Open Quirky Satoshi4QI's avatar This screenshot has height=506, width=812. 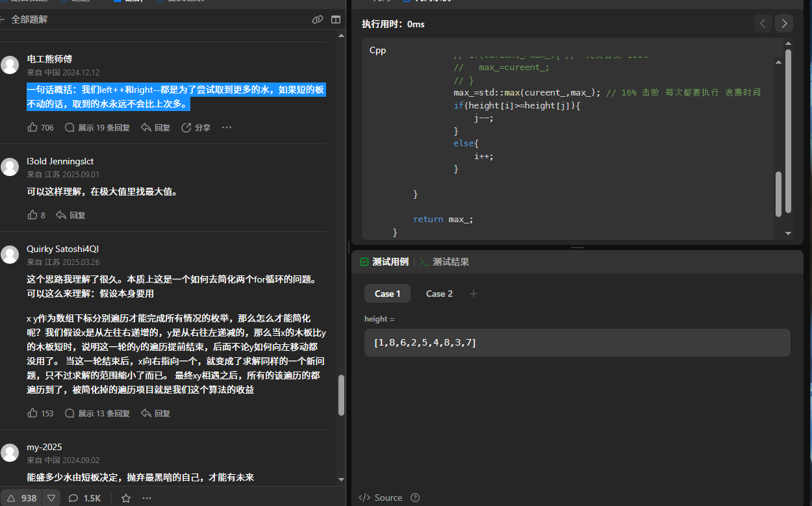10,255
